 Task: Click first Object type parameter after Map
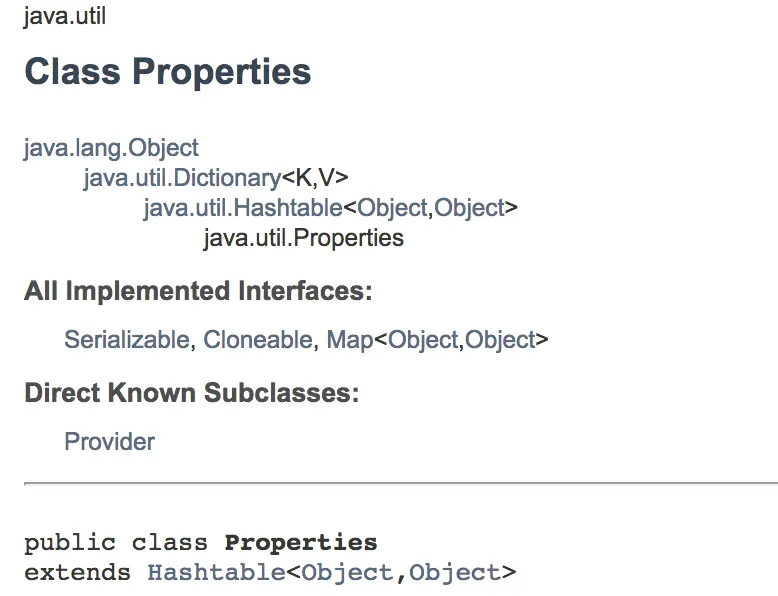(x=423, y=340)
